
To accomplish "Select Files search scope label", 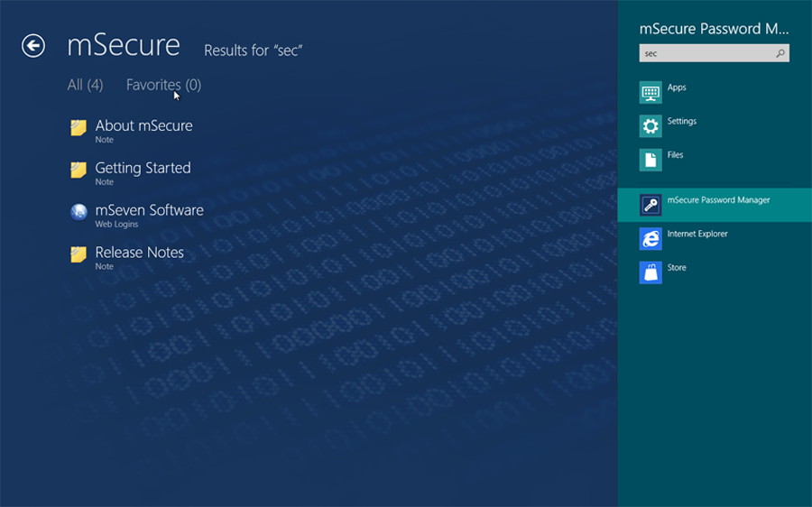I will click(675, 155).
